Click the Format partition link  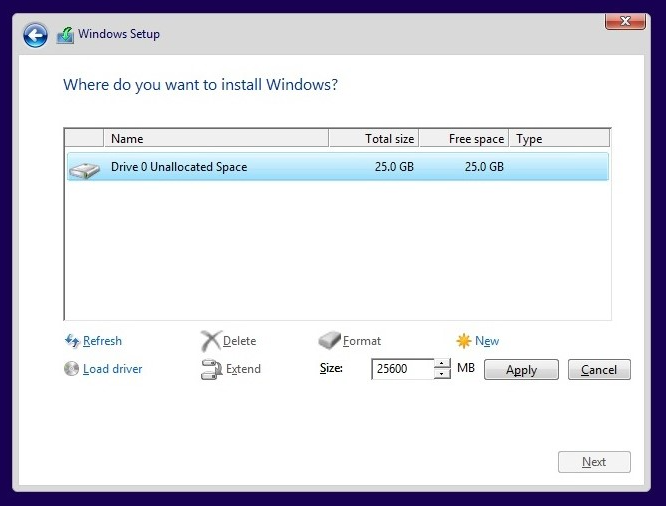[x=362, y=341]
